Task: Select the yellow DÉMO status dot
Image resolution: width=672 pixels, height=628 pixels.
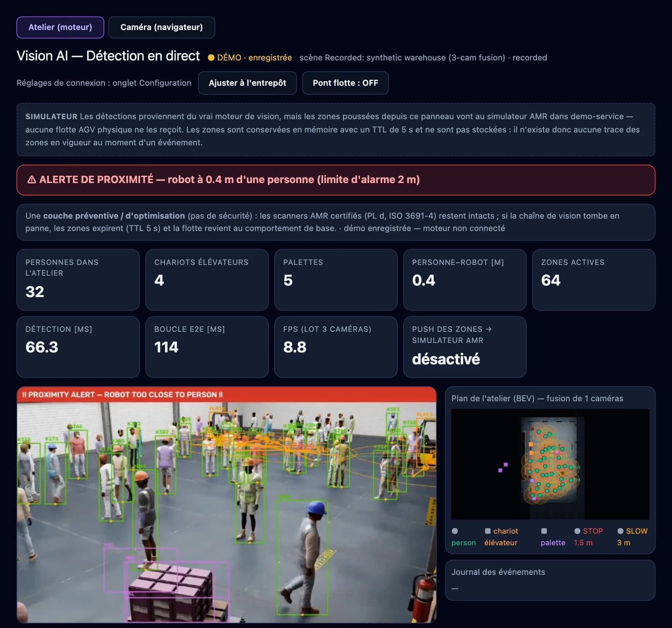Action: [211, 58]
